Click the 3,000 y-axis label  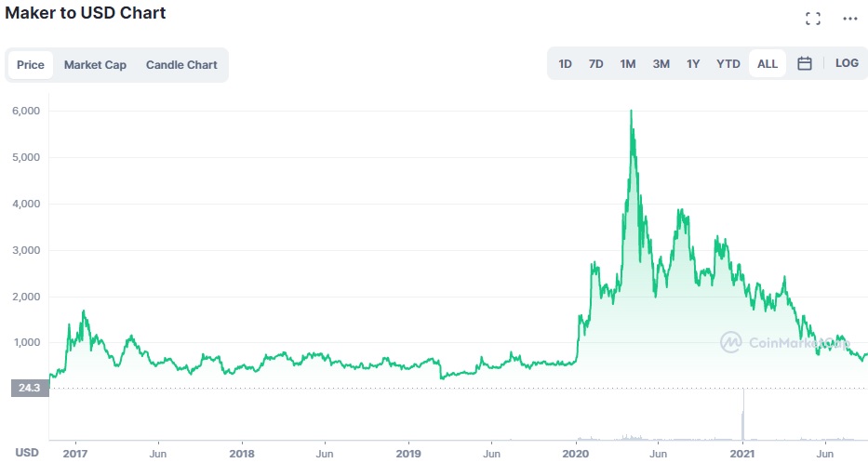pos(26,250)
